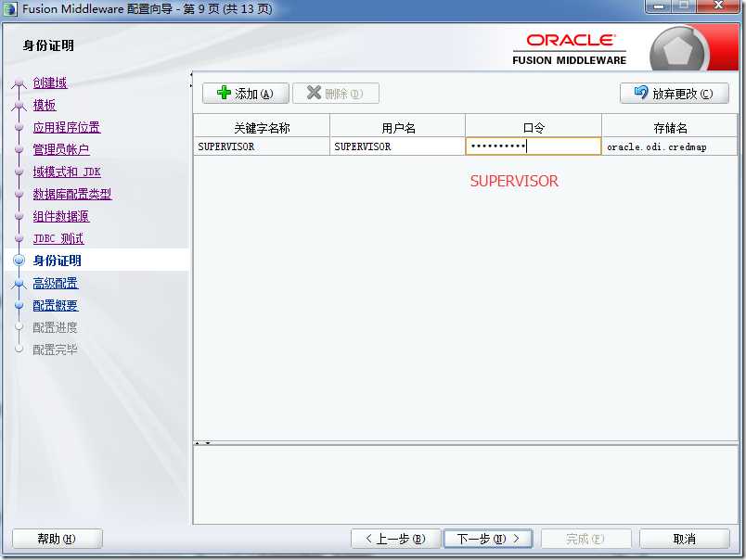Go to the 配置概要 step
746x560 pixels.
pyautogui.click(x=55, y=305)
